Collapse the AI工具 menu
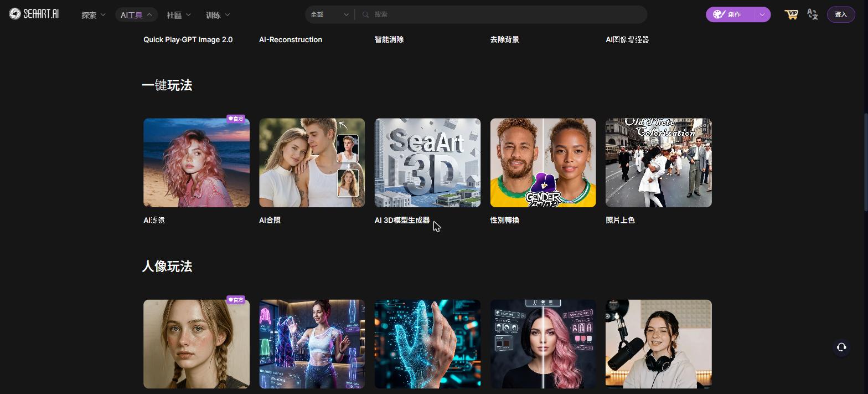The width and height of the screenshot is (868, 394). (136, 15)
